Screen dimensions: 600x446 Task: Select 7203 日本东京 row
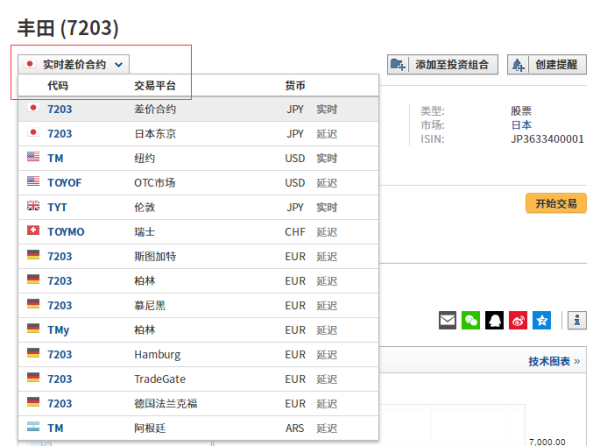pyautogui.click(x=198, y=134)
